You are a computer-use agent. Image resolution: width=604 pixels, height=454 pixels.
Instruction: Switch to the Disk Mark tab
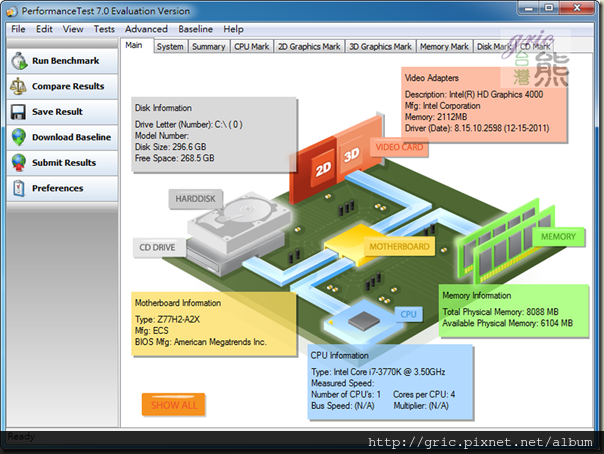point(494,47)
